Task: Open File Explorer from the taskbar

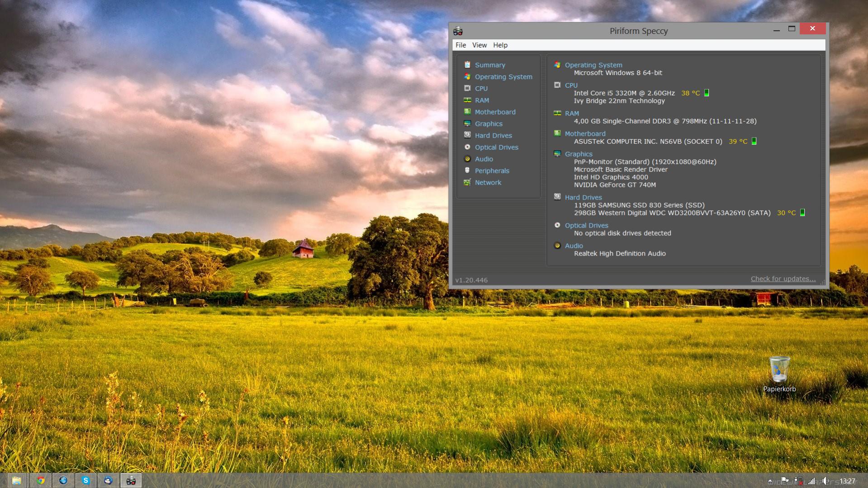Action: tap(17, 480)
